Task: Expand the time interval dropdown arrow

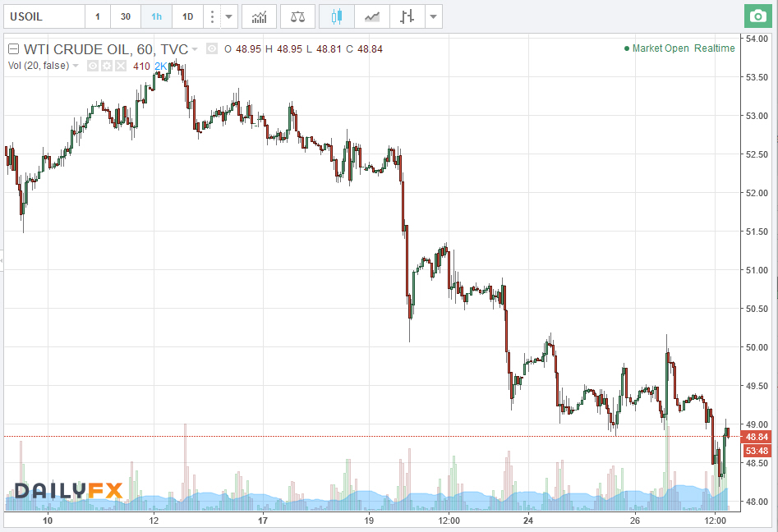Action: 228,17
